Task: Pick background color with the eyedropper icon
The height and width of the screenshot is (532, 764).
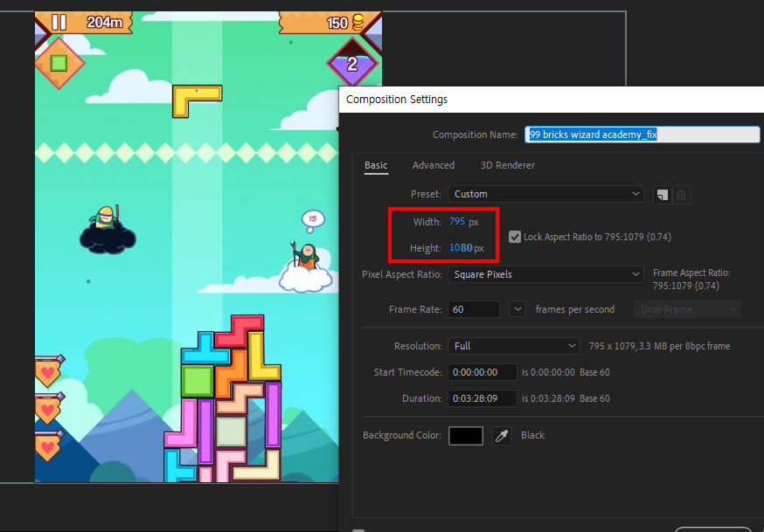Action: point(502,436)
